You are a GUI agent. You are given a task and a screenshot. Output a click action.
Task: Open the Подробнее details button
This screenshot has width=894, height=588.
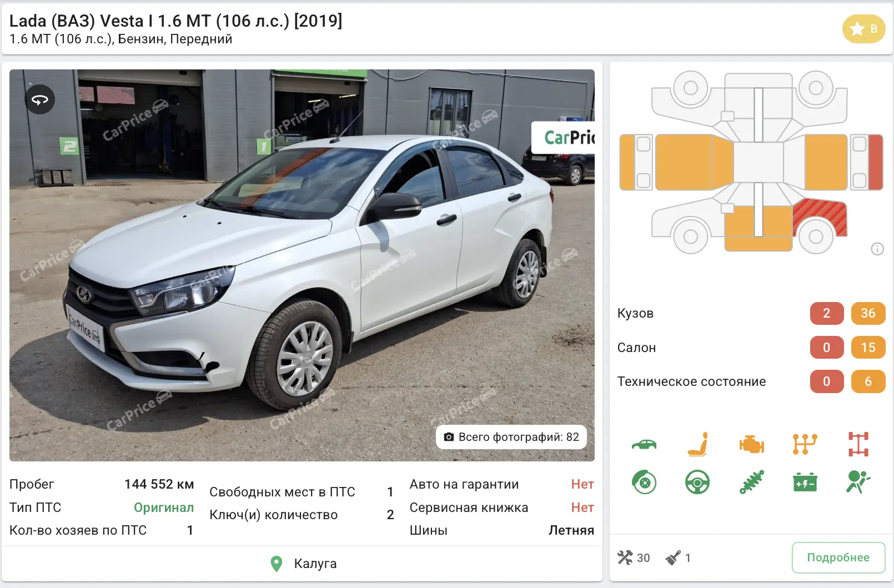838,557
